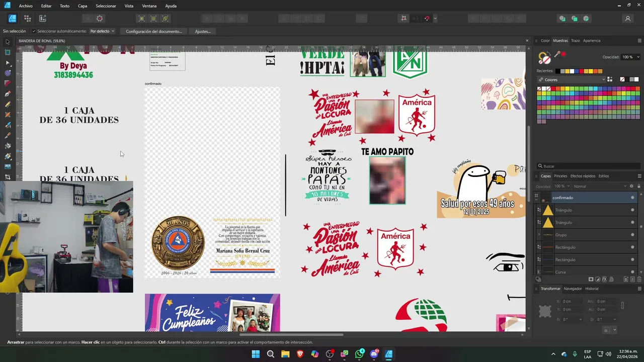Expand the Grupo layer
This screenshot has width=644, height=362.
pyautogui.click(x=539, y=235)
